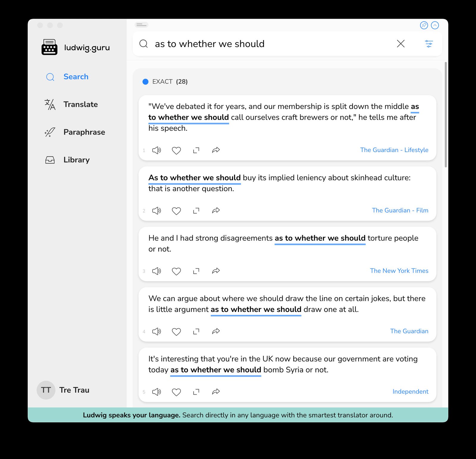476x459 pixels.
Task: Share the torture people sentence
Action: 216,271
